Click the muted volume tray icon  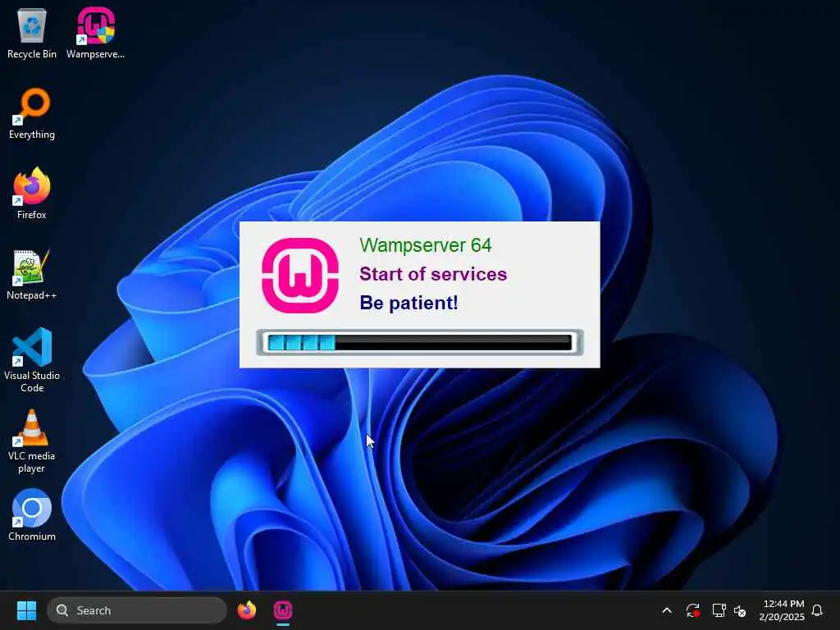click(741, 610)
